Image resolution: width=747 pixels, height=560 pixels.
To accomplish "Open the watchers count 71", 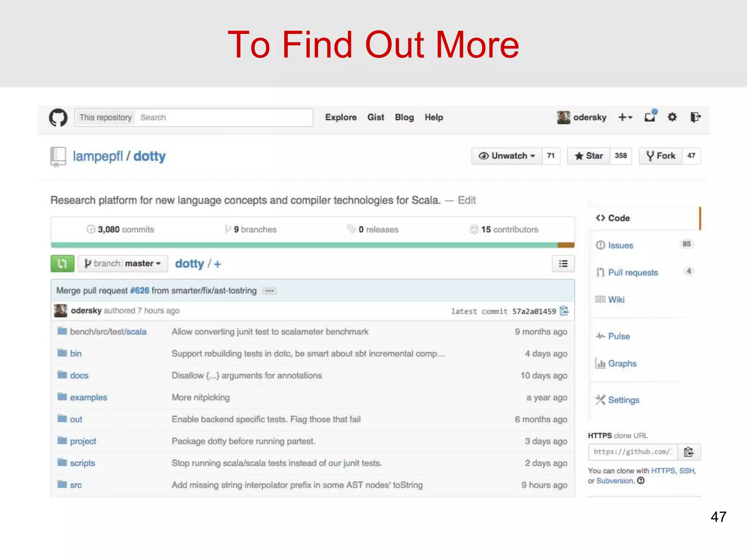I will click(551, 156).
